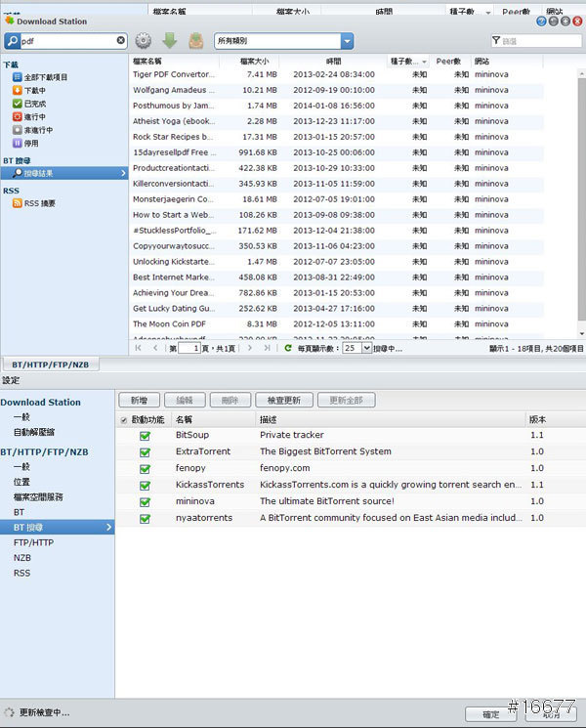586x728 pixels.
Task: Select FTP/HTTP in the settings sidebar
Action: (x=33, y=542)
